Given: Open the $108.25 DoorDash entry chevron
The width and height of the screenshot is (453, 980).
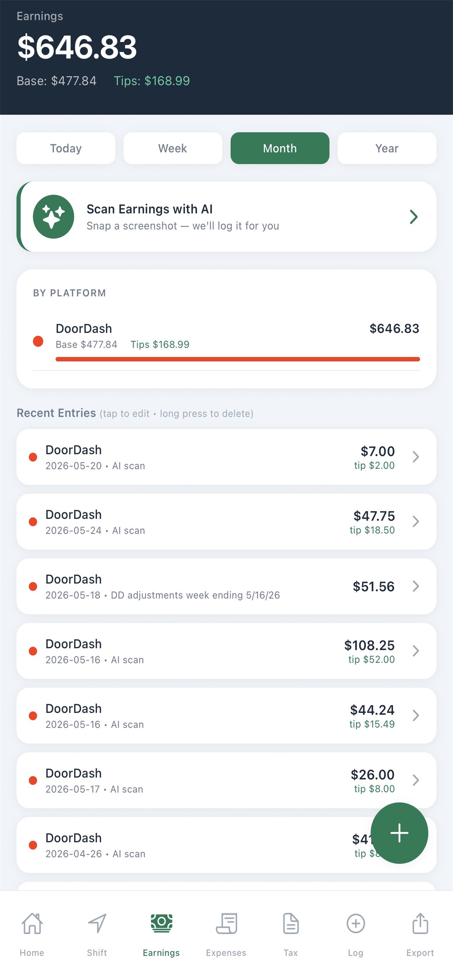Looking at the screenshot, I should [x=416, y=651].
